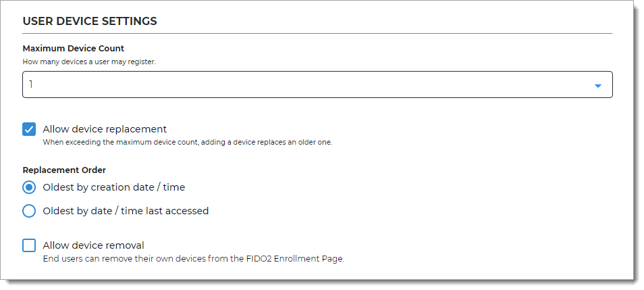The width and height of the screenshot is (644, 290).
Task: Click the selected value 1 in the dropdown
Action: coord(31,85)
